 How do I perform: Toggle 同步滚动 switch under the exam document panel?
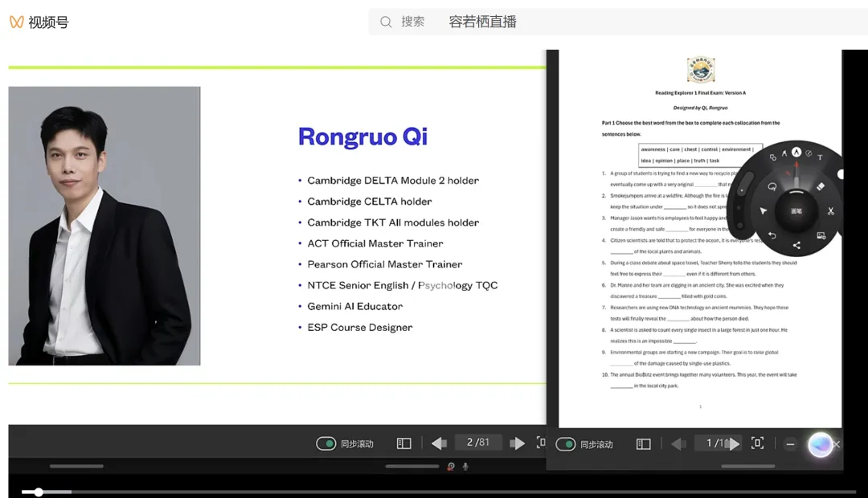point(565,444)
